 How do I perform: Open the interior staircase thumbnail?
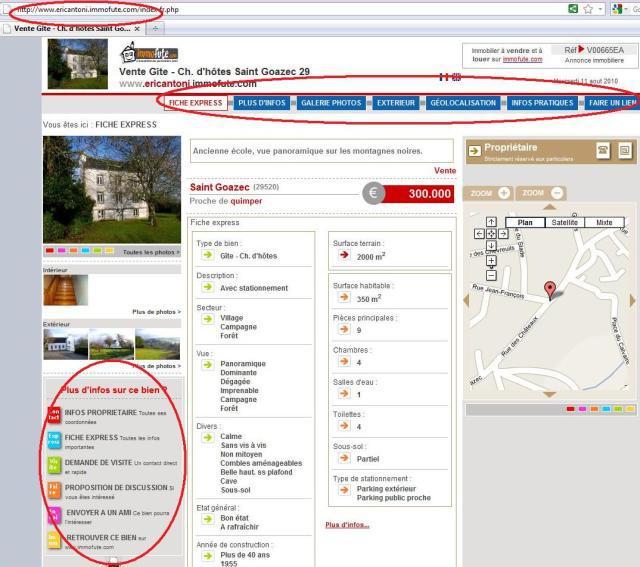click(x=65, y=290)
